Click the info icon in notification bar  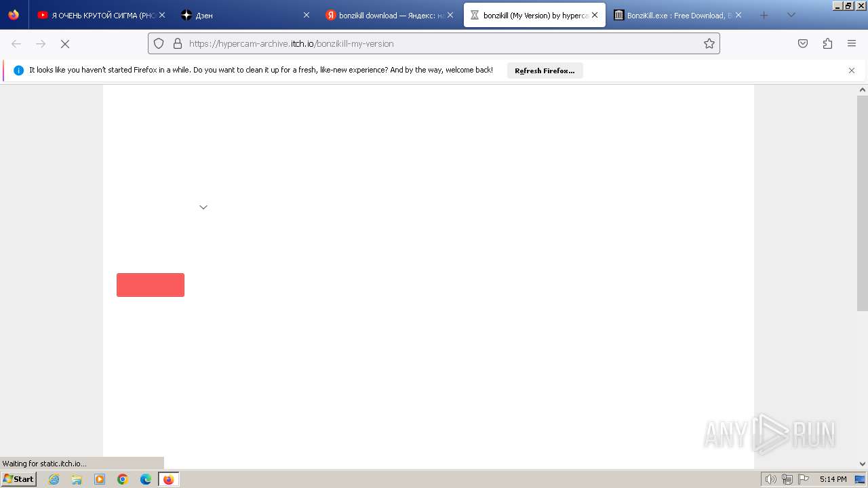click(18, 70)
